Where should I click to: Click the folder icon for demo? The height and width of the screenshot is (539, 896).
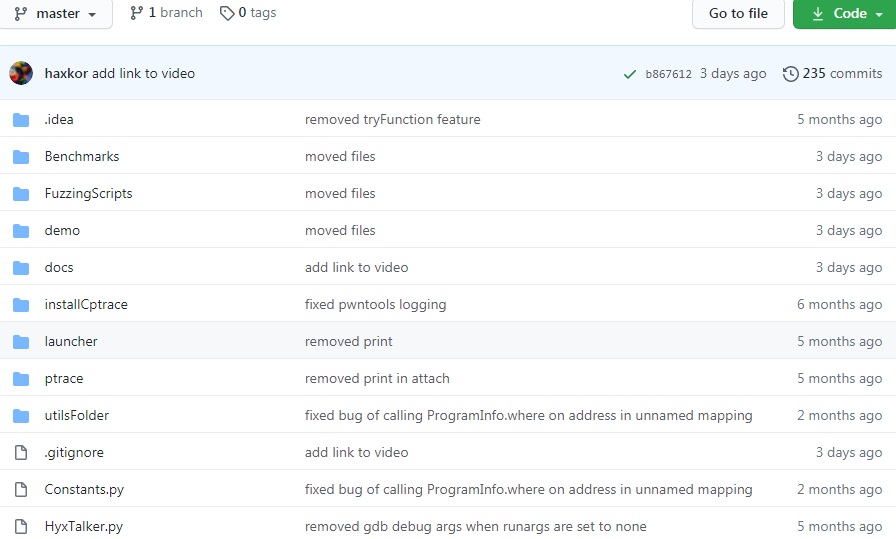point(21,231)
